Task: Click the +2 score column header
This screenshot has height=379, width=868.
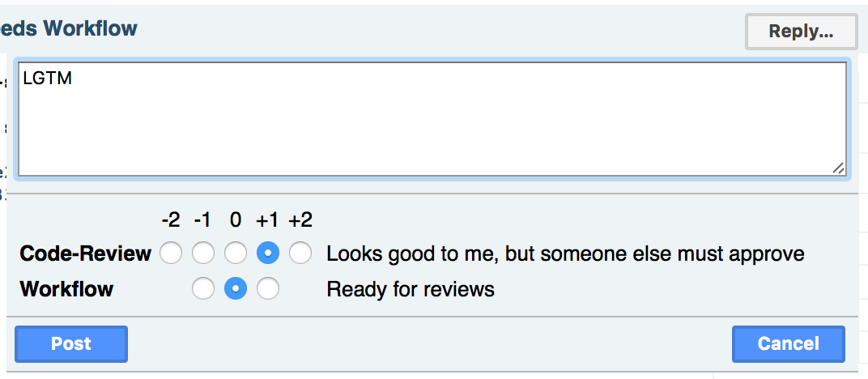Action: 300,219
